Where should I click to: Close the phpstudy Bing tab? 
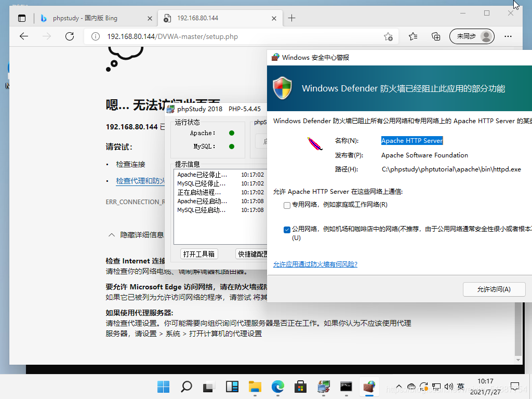(150, 18)
